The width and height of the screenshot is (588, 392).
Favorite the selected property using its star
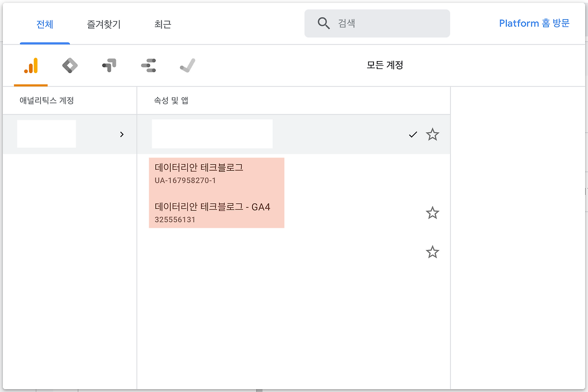(x=432, y=134)
